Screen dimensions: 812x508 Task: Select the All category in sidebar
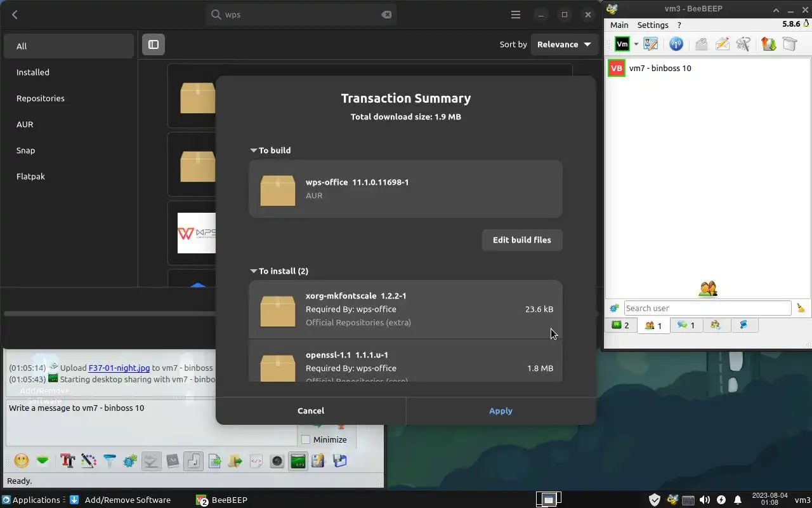pos(69,46)
